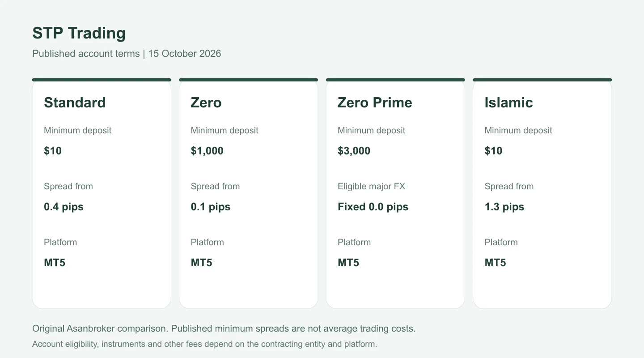
Task: Select the Standard account card title
Action: pyautogui.click(x=75, y=102)
